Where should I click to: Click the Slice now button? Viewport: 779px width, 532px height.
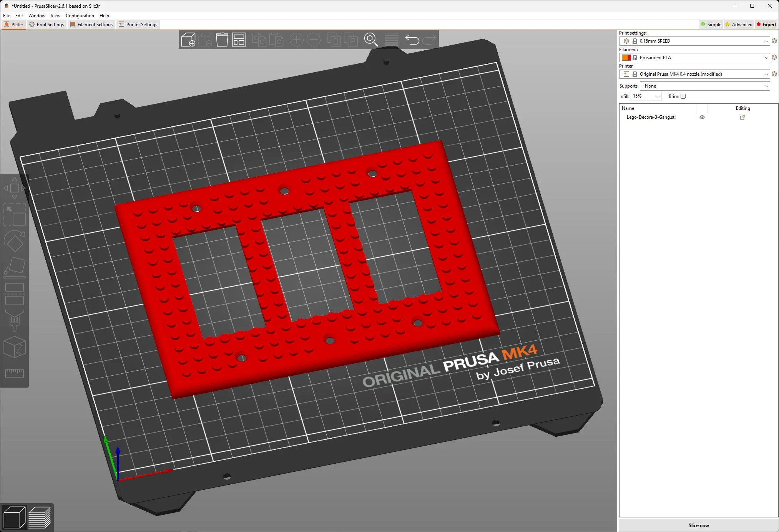pos(698,525)
